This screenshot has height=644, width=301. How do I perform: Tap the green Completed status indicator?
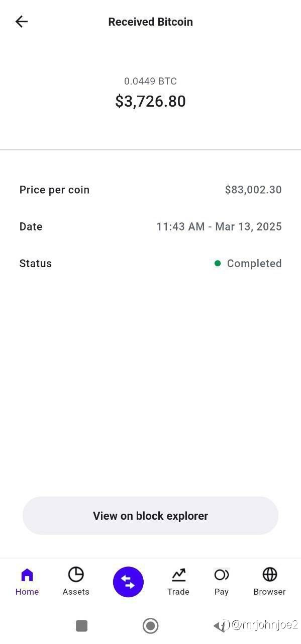218,263
